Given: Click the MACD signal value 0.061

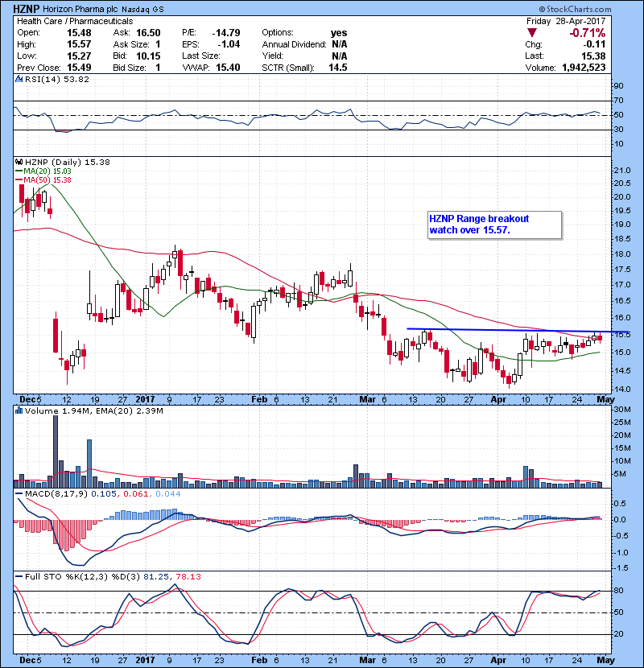Looking at the screenshot, I should tap(136, 494).
